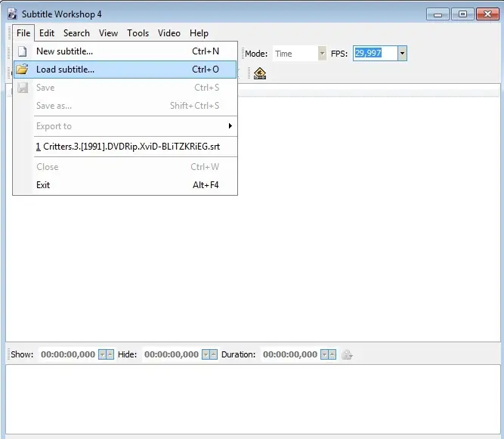Open the Tools menu
504x439 pixels.
pyautogui.click(x=138, y=33)
